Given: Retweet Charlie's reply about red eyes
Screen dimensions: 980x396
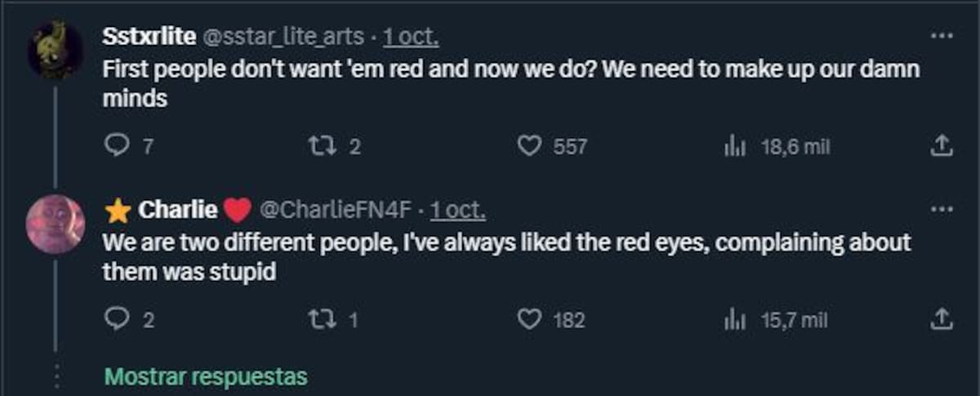Looking at the screenshot, I should tap(317, 319).
